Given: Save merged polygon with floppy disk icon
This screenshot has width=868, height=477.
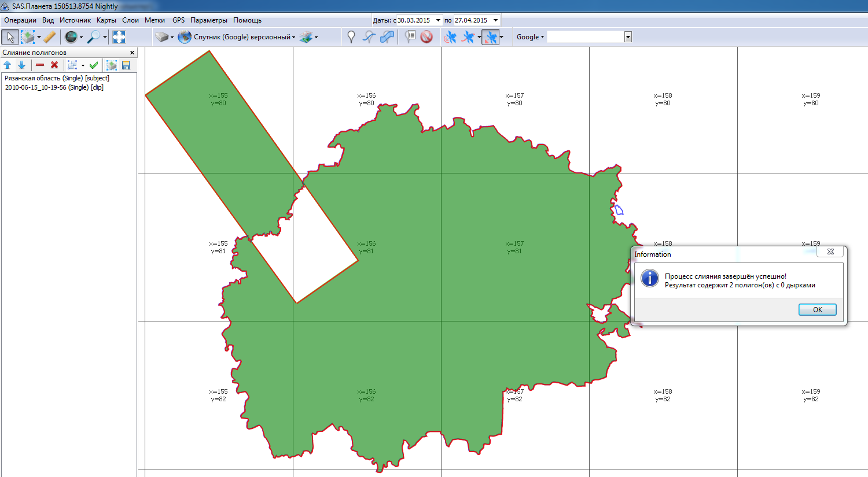Looking at the screenshot, I should tap(126, 65).
